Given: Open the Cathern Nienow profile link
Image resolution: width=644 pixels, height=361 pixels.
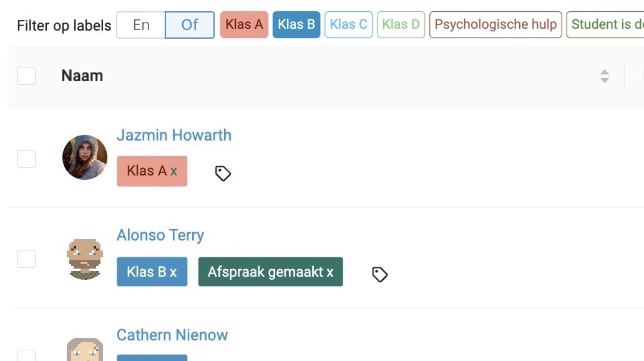Looking at the screenshot, I should click(172, 335).
